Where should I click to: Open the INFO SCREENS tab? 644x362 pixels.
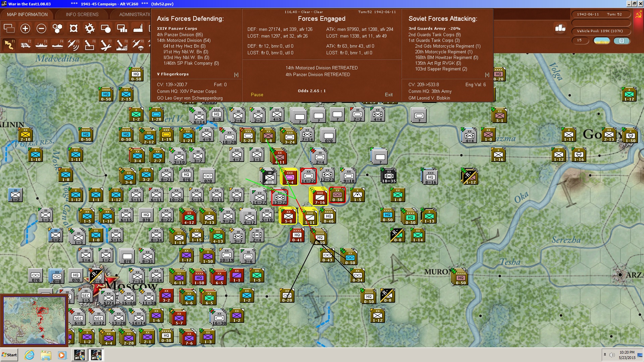point(82,14)
